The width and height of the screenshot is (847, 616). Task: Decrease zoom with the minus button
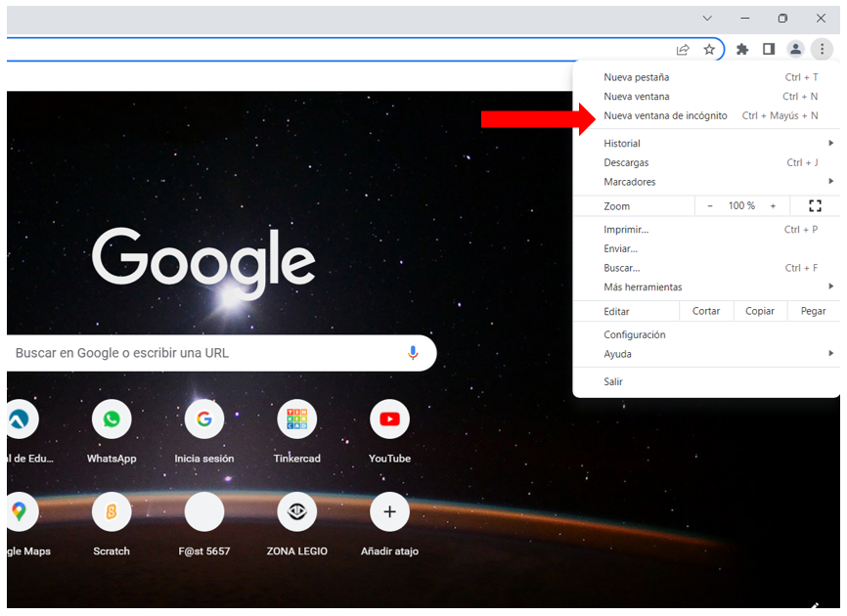[x=710, y=205]
